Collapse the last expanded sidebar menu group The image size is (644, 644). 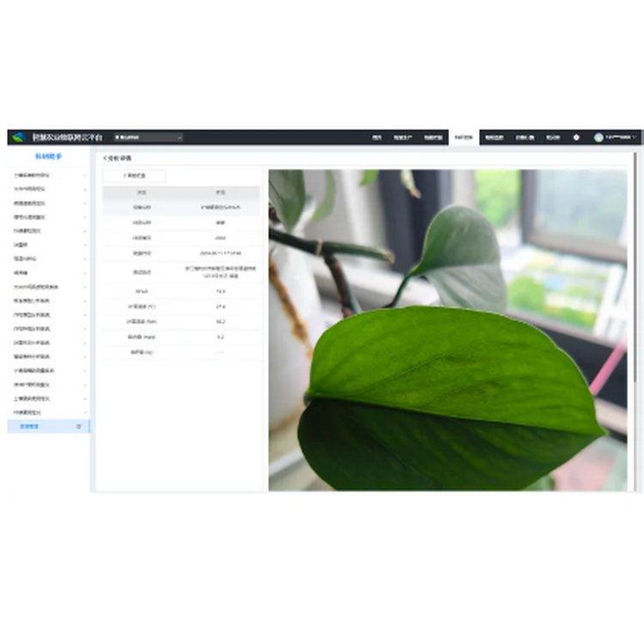tap(47, 412)
